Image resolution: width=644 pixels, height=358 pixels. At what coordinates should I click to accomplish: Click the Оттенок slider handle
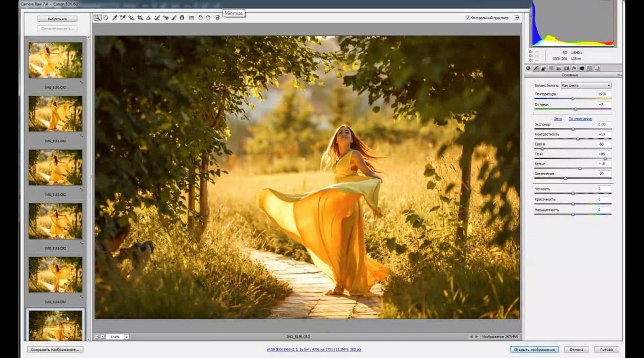click(576, 109)
